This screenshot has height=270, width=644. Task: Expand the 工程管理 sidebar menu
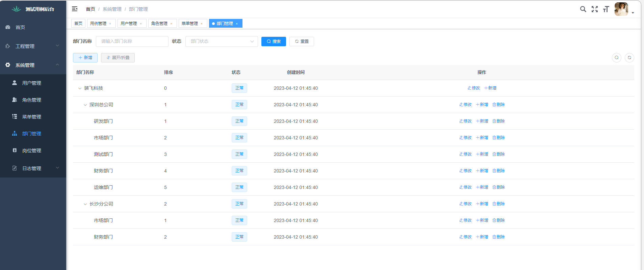coord(33,46)
